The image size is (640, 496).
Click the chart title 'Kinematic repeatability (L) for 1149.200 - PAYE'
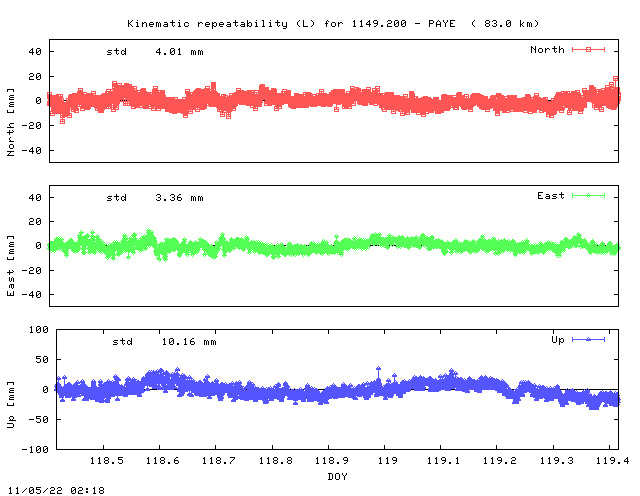coord(291,24)
